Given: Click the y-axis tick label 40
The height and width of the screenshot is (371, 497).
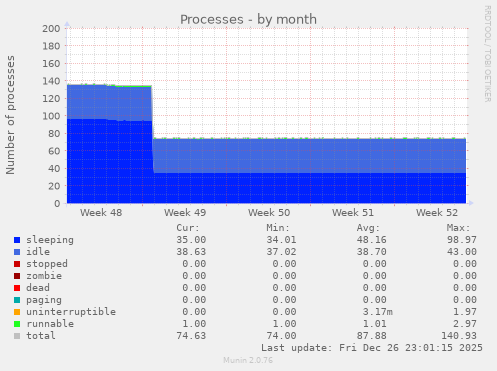Looking at the screenshot, I should pyautogui.click(x=54, y=168).
